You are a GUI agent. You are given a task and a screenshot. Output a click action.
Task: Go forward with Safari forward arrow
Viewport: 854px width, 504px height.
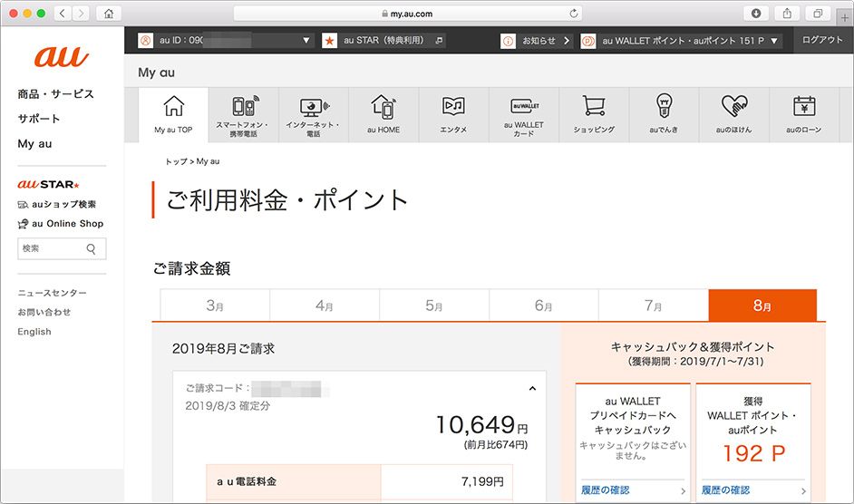pyautogui.click(x=81, y=13)
